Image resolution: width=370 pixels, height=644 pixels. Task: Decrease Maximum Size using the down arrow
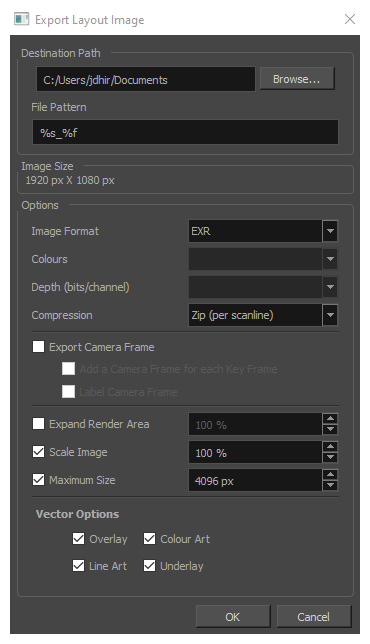(x=330, y=485)
